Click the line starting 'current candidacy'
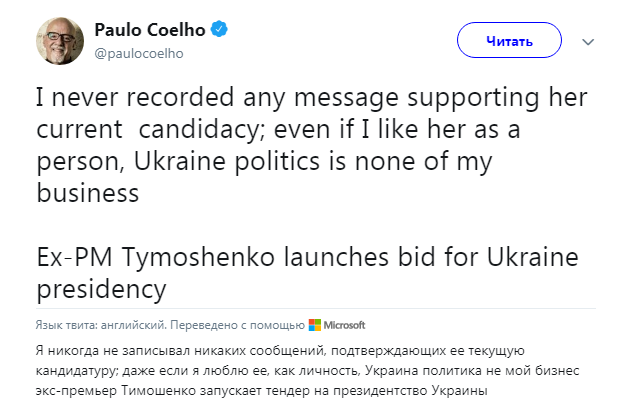 click(x=278, y=130)
